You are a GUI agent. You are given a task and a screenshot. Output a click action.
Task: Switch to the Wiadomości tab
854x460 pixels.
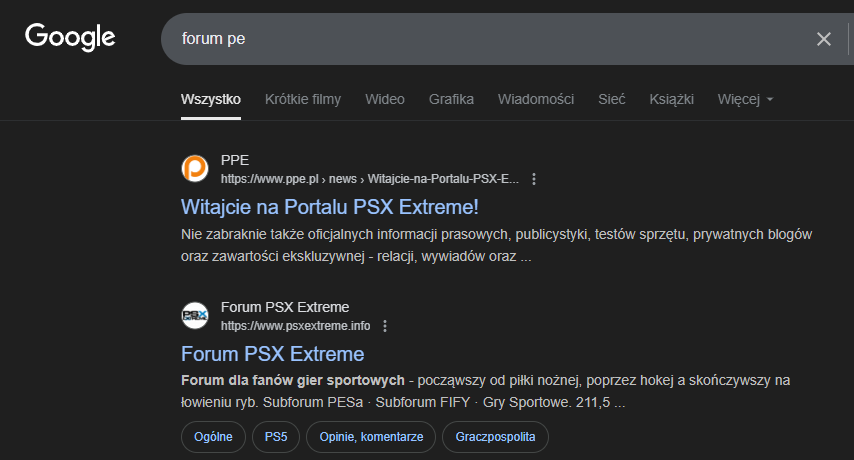click(x=536, y=99)
